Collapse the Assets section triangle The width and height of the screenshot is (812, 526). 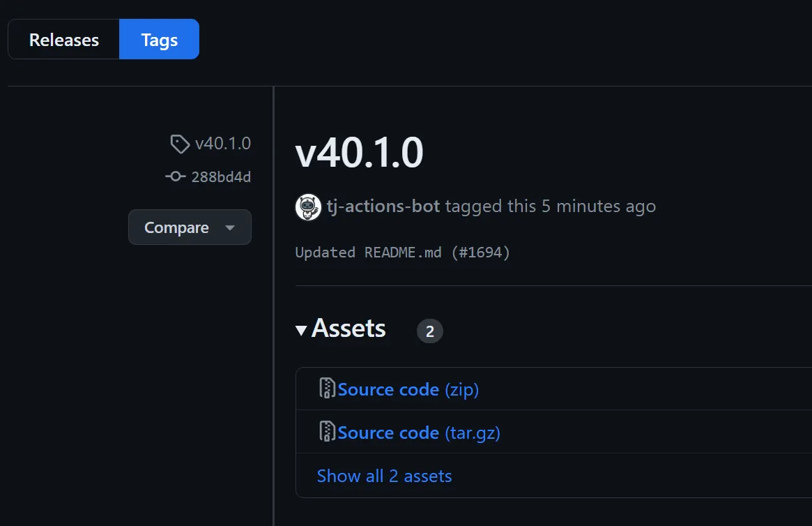tap(301, 330)
